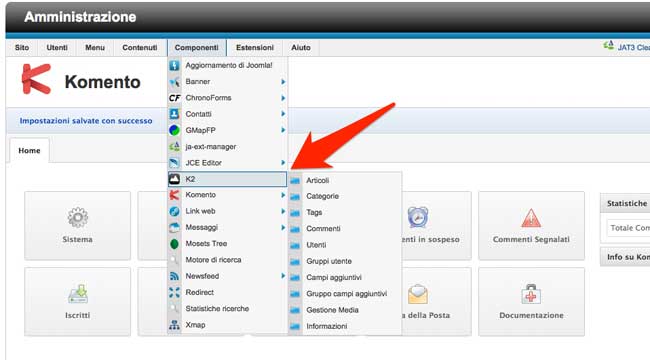Click the Sistema label
Screen dimensions: 650x360
[78, 239]
